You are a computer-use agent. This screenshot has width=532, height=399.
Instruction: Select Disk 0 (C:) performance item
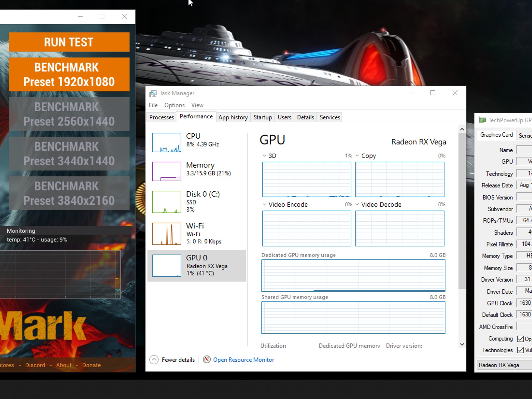coord(197,202)
